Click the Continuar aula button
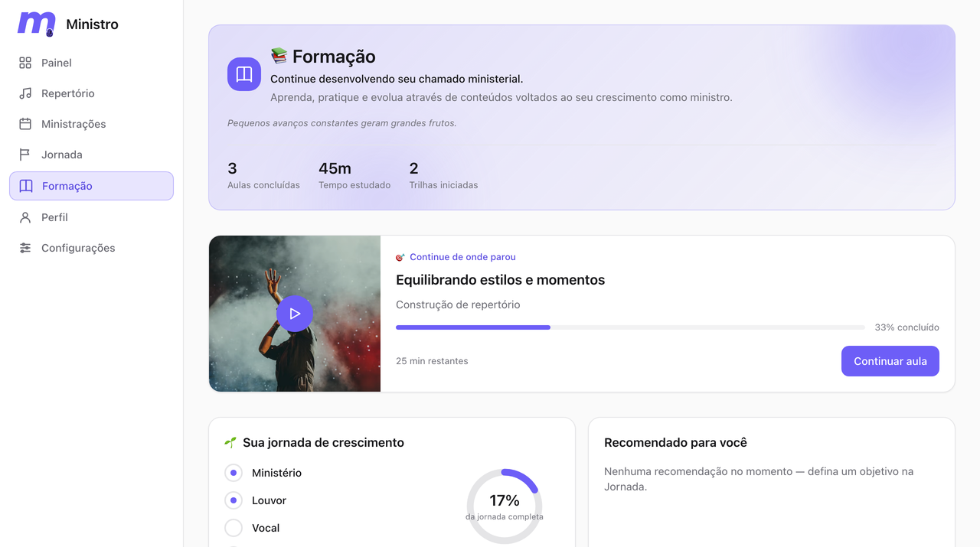980x547 pixels. pos(890,361)
